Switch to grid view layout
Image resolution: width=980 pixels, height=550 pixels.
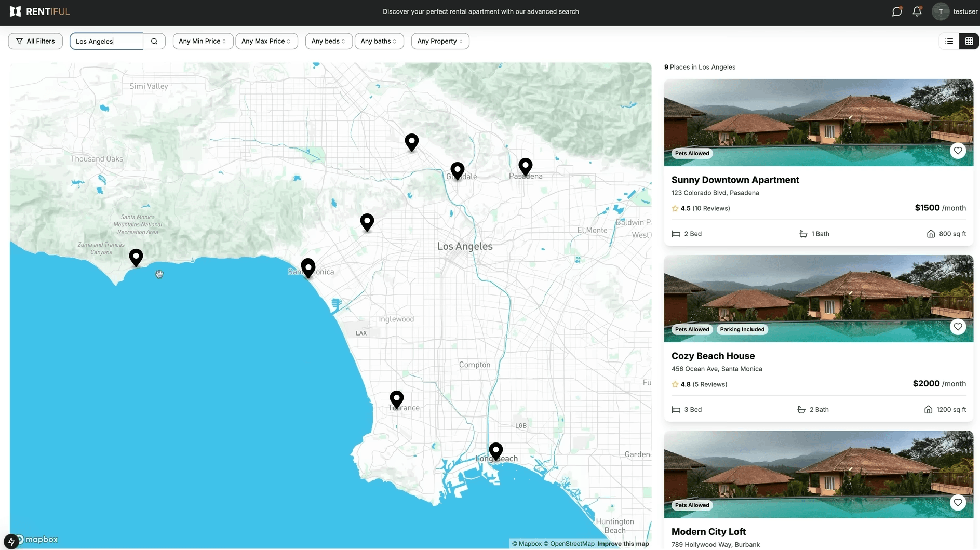[969, 41]
